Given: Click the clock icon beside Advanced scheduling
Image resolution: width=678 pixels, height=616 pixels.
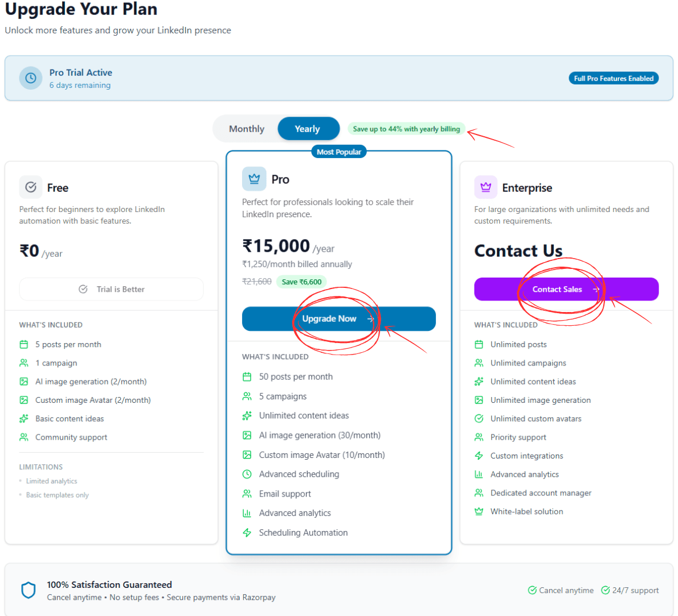Looking at the screenshot, I should click(x=247, y=473).
